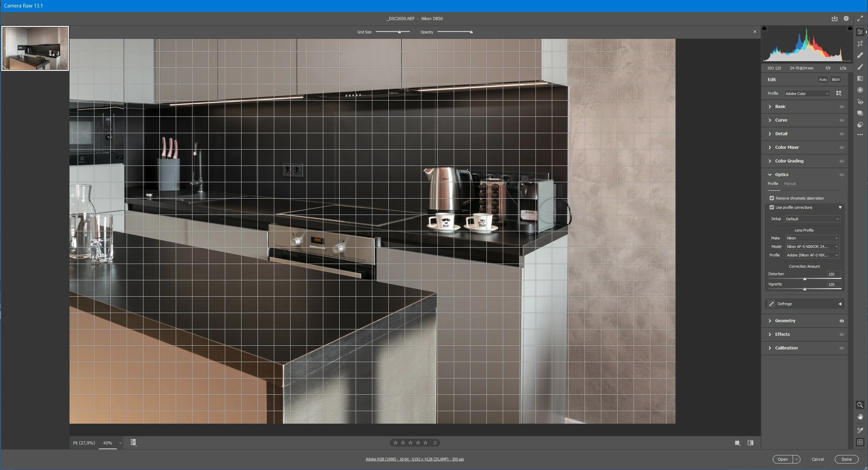Select the Red Eye removal tool
Screen dimensions: 868x470
pyautogui.click(x=860, y=101)
